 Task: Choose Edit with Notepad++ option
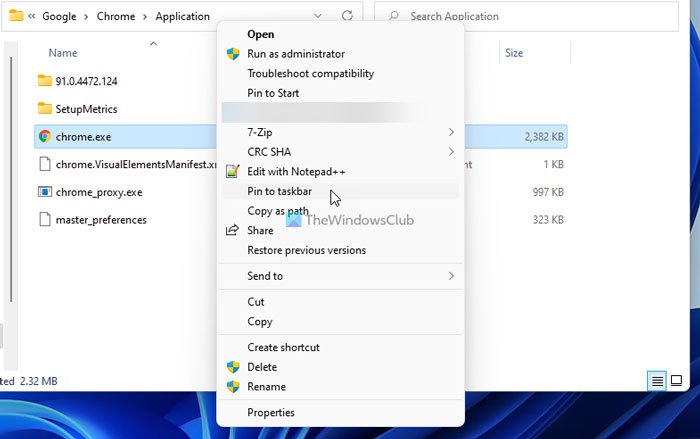[x=296, y=171]
